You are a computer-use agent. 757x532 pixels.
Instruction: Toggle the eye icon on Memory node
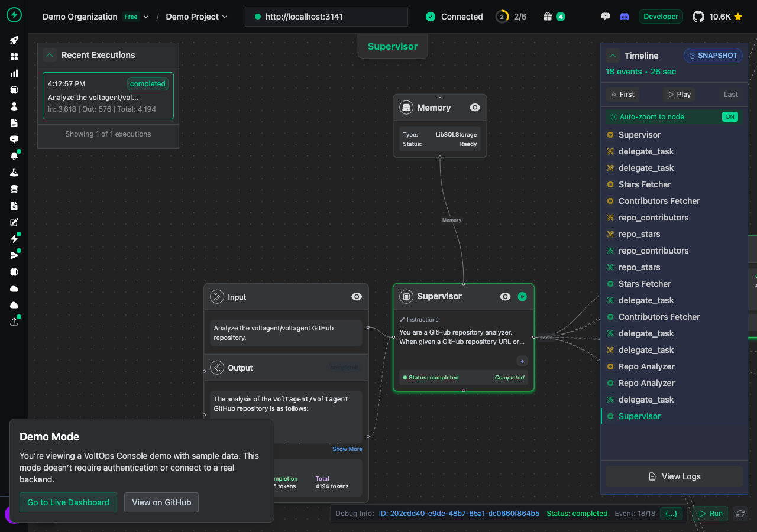(x=475, y=108)
